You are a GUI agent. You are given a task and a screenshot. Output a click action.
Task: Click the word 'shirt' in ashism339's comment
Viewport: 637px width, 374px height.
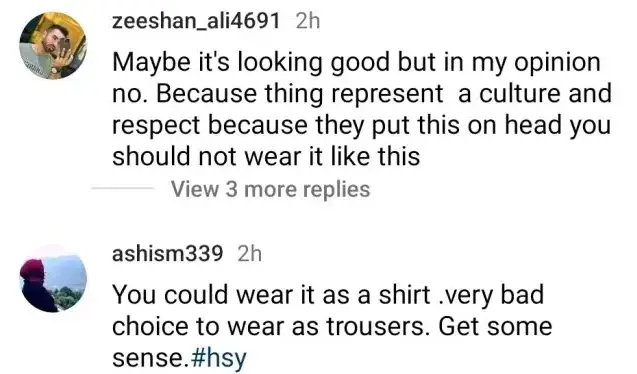[x=405, y=294]
